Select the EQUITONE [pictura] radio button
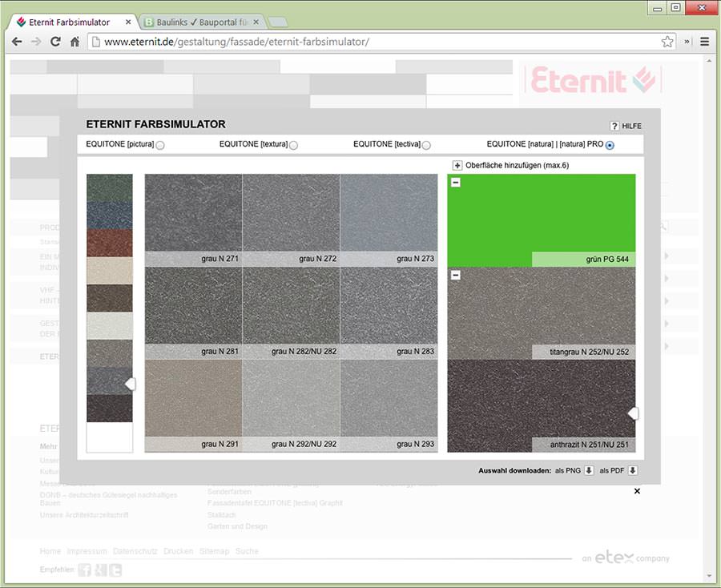Screen dimensions: 721x588 click(x=160, y=145)
